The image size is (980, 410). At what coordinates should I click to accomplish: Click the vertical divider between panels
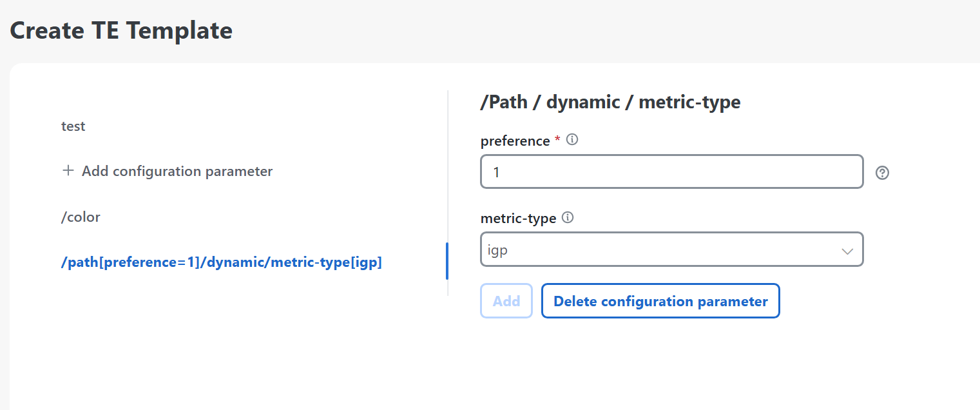tap(447, 161)
